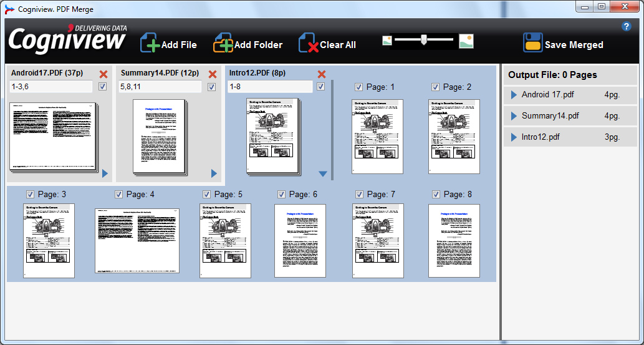Expand Summary14.PDF pages with blue arrow
The height and width of the screenshot is (345, 644).
click(214, 173)
